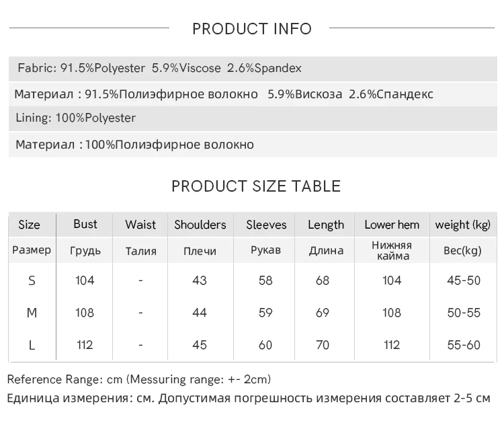
Task: Click the Size column header
Action: tap(29, 225)
